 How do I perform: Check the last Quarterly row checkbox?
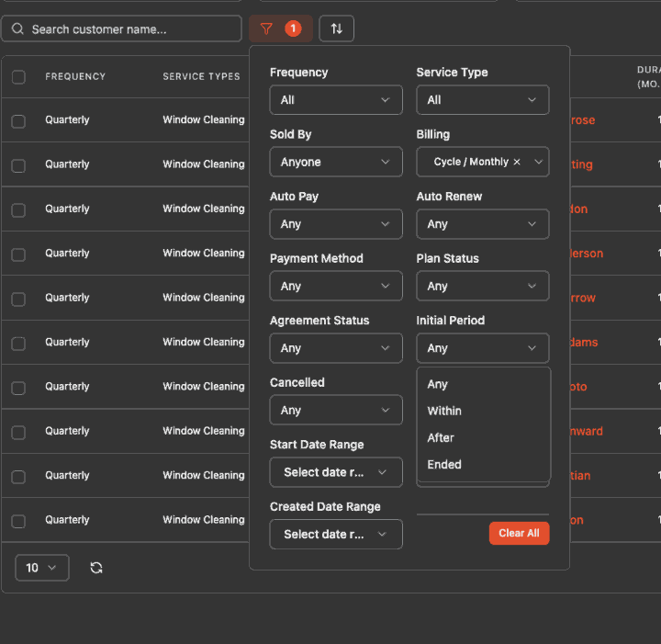[x=18, y=521]
